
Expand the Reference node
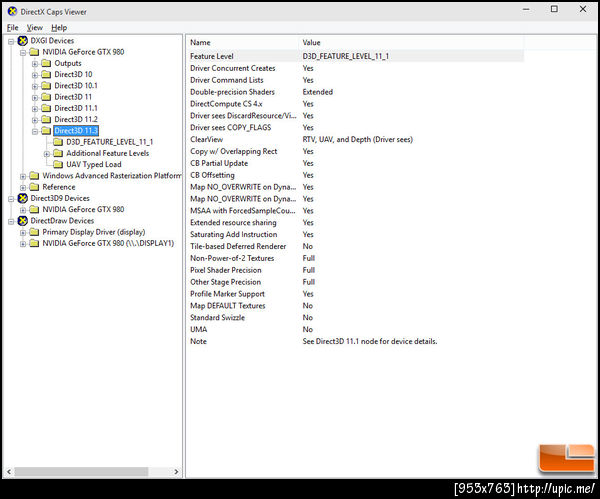(x=23, y=188)
